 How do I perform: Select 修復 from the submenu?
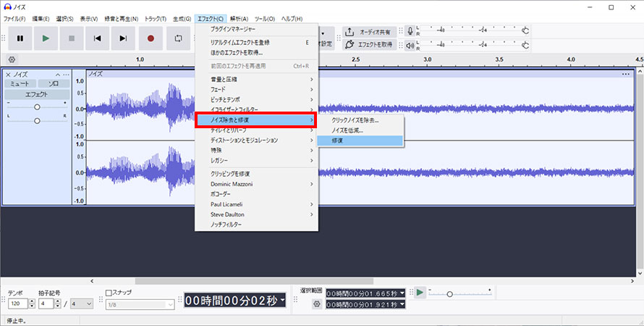(360, 140)
